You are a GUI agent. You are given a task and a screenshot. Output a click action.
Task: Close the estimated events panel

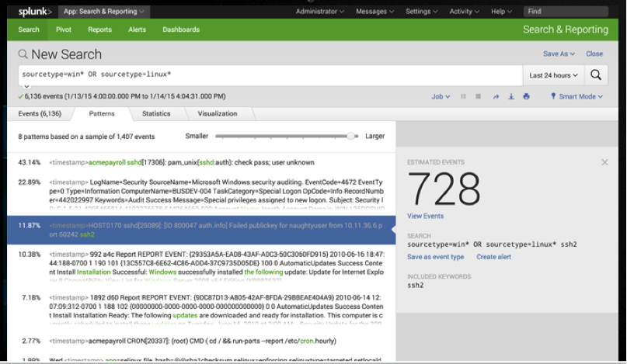point(604,162)
